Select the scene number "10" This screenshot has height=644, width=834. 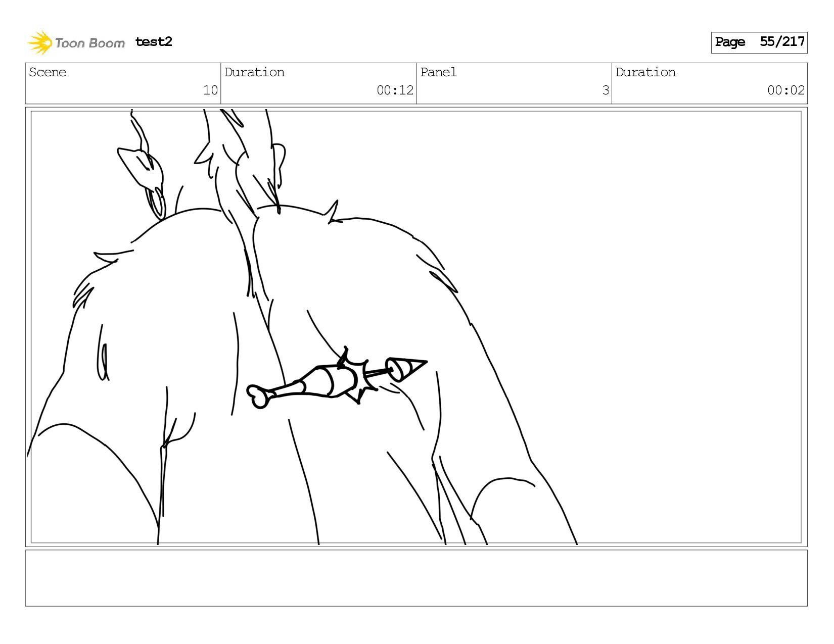[210, 90]
